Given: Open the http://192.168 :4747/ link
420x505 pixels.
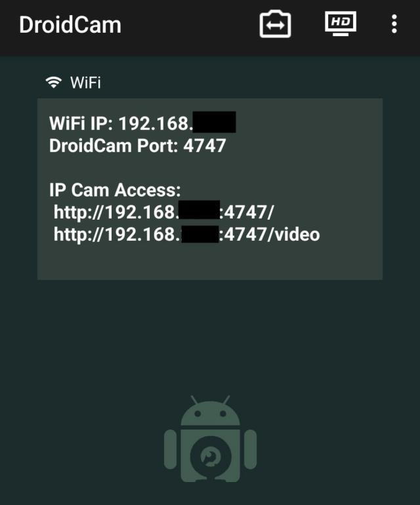Looking at the screenshot, I should click(x=164, y=212).
